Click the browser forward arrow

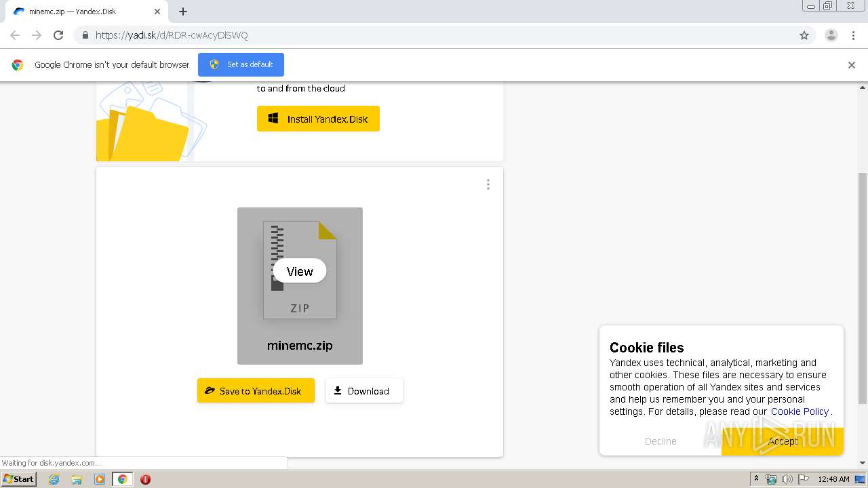(x=37, y=35)
